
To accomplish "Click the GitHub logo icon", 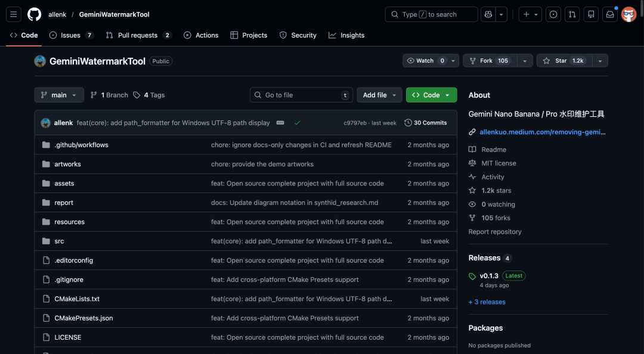I will (33, 14).
